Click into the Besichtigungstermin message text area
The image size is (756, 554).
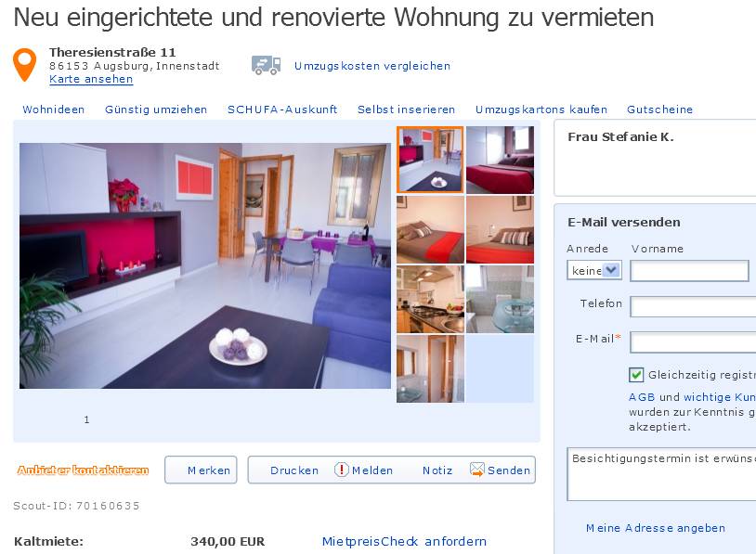click(x=661, y=474)
